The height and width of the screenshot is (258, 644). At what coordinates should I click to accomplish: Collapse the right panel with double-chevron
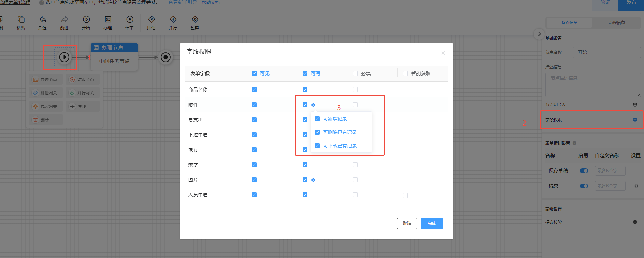[x=539, y=34]
